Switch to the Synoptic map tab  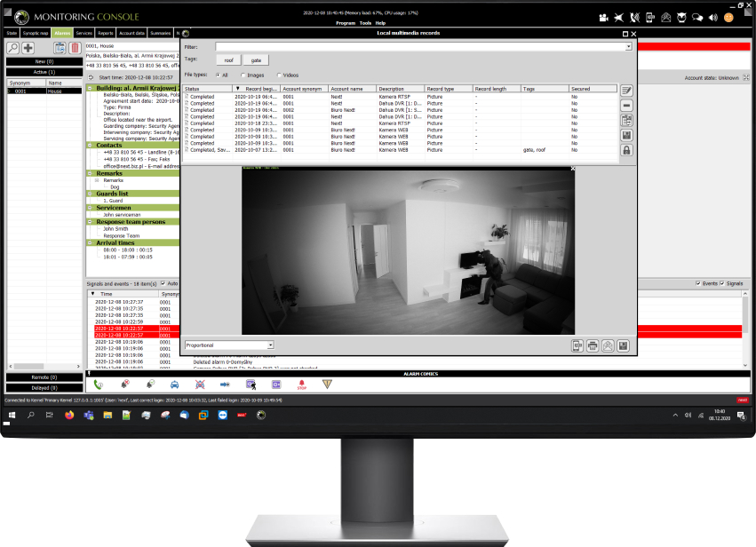pos(36,33)
